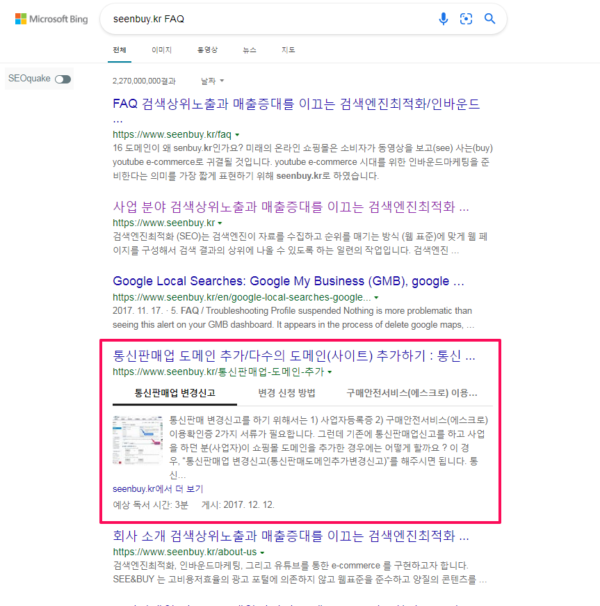Switch to the 이미지 tab
Viewport: 600px width, 606px height.
pyautogui.click(x=162, y=50)
